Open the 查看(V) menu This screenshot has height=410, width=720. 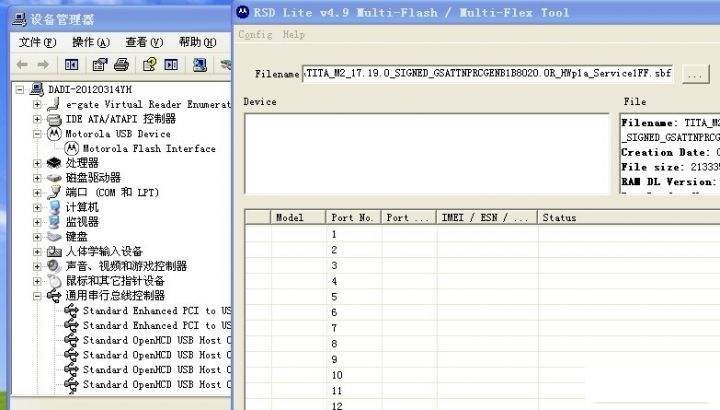point(143,42)
